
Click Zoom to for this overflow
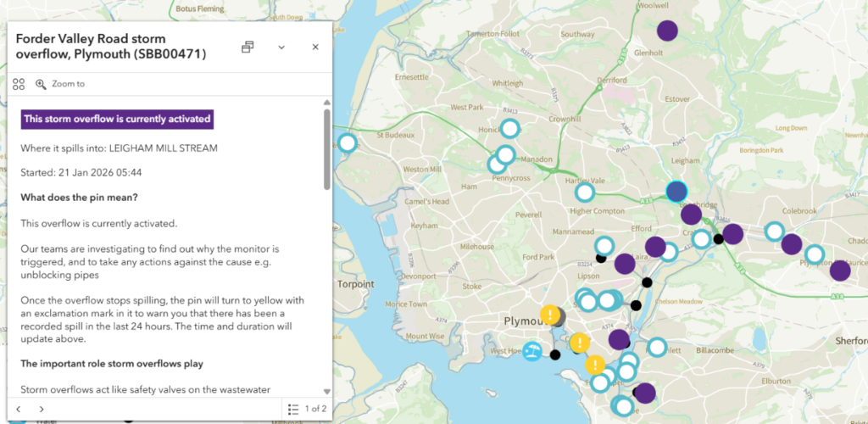click(x=60, y=84)
